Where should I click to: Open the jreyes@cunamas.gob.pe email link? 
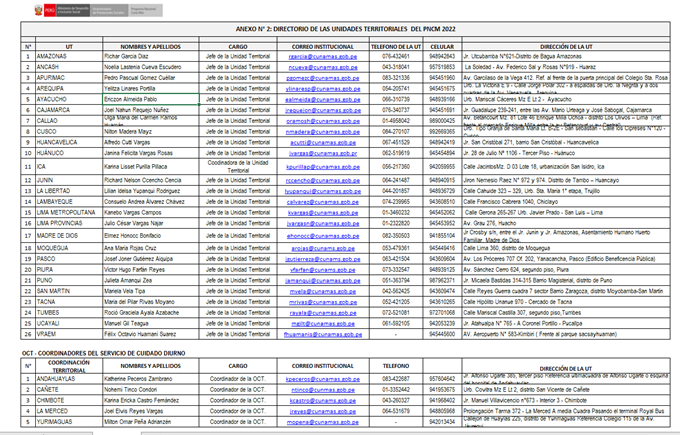tap(323, 411)
